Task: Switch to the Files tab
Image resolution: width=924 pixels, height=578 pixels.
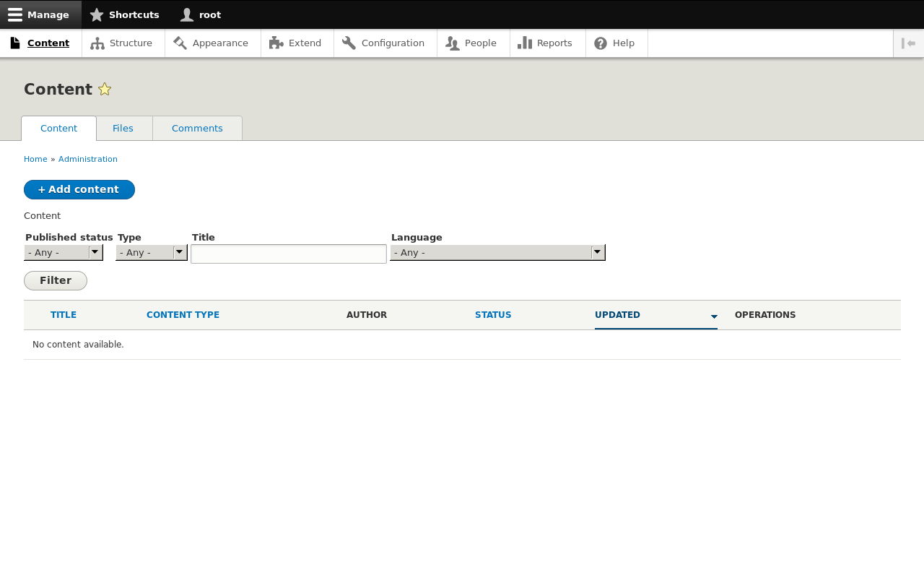Action: point(123,128)
